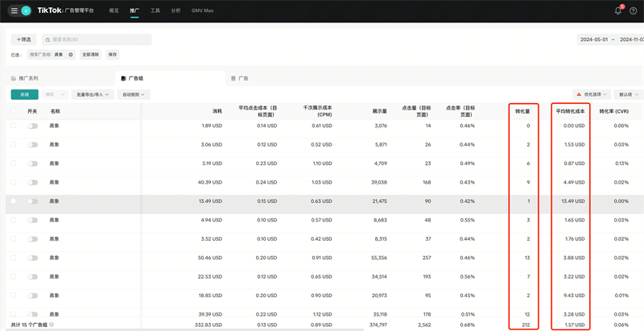This screenshot has width=644, height=331.
Task: Tick the select-all checkbox in the table header
Action: pyautogui.click(x=14, y=111)
